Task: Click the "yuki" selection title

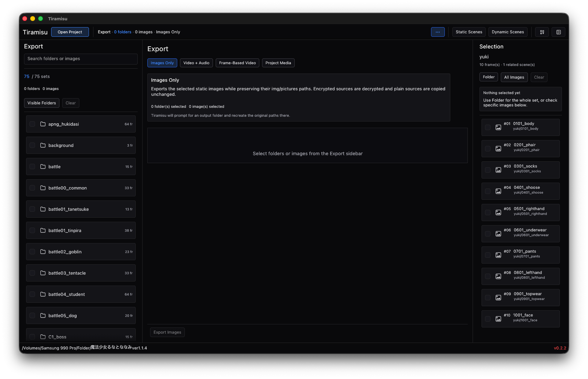Action: [484, 57]
